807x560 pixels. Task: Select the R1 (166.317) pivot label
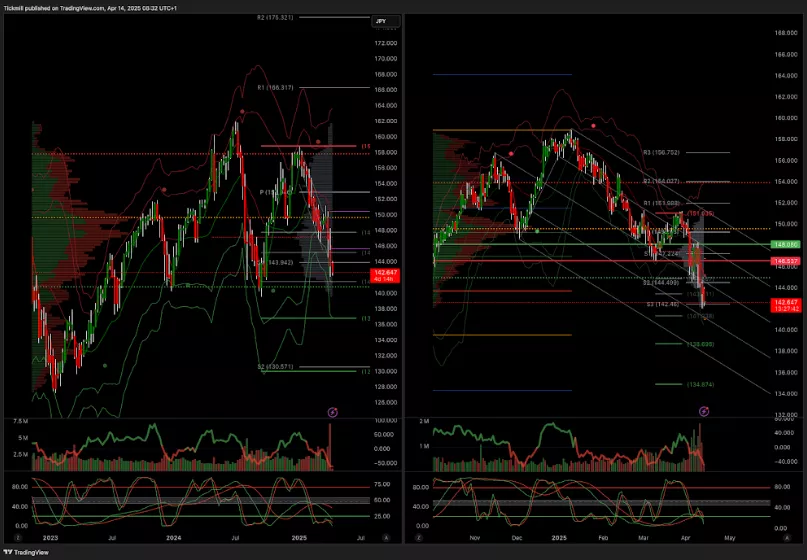(275, 88)
